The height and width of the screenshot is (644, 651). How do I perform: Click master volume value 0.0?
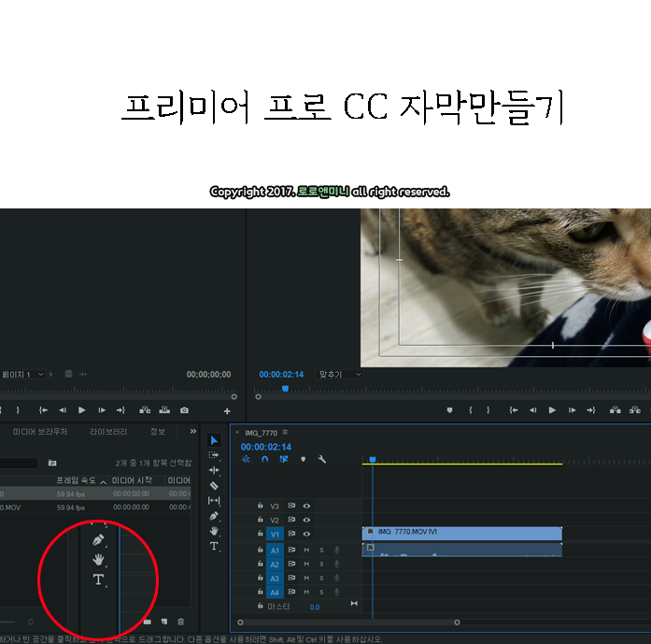click(315, 608)
